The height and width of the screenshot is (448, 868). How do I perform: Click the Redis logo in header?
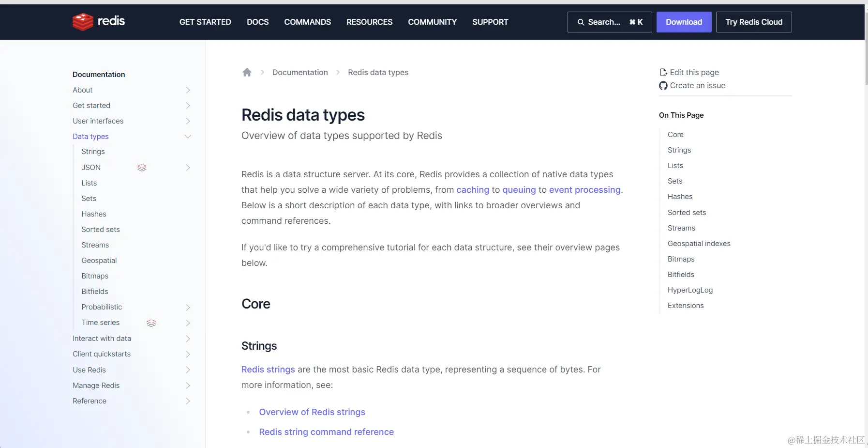click(x=99, y=21)
